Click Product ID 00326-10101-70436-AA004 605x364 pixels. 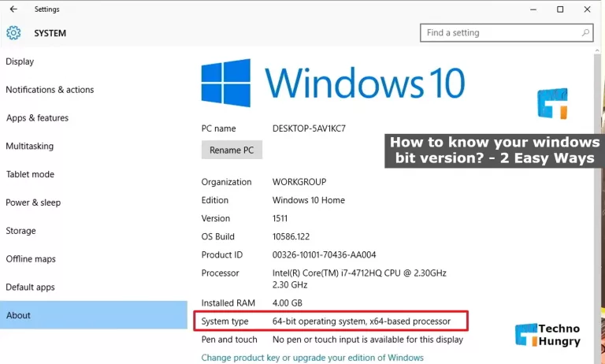[x=324, y=254]
